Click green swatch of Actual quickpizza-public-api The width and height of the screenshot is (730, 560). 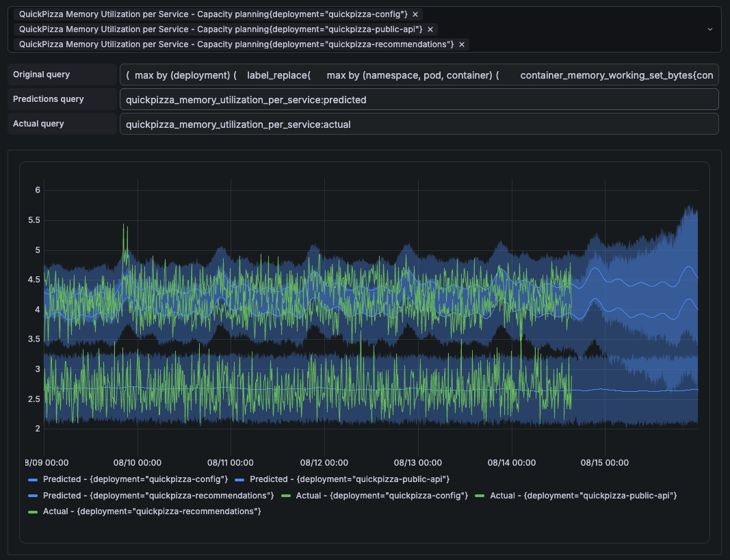[480, 496]
